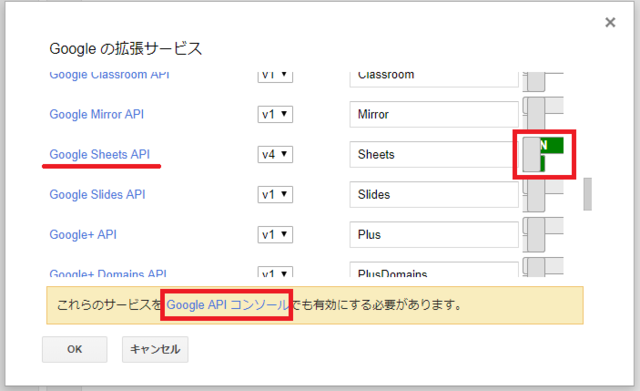Confirm with the OK button
The image size is (640, 391).
point(75,349)
